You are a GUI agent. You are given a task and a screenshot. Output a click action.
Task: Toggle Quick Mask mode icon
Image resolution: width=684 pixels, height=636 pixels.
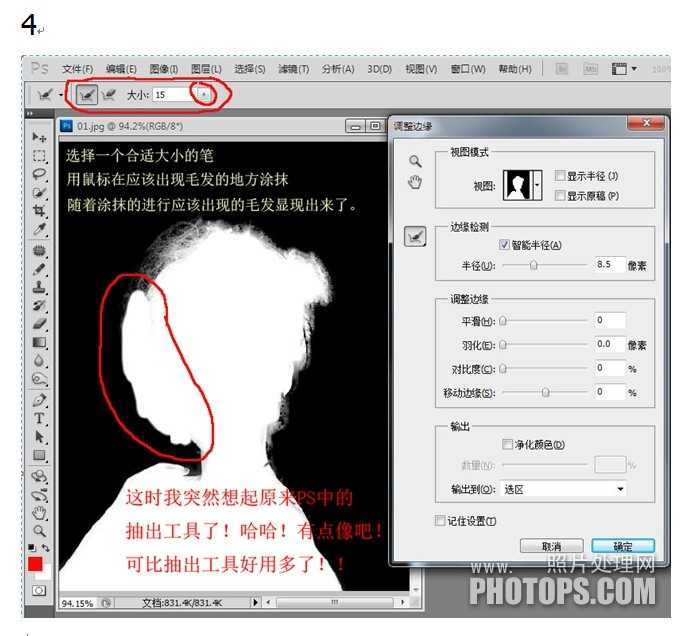pos(38,591)
